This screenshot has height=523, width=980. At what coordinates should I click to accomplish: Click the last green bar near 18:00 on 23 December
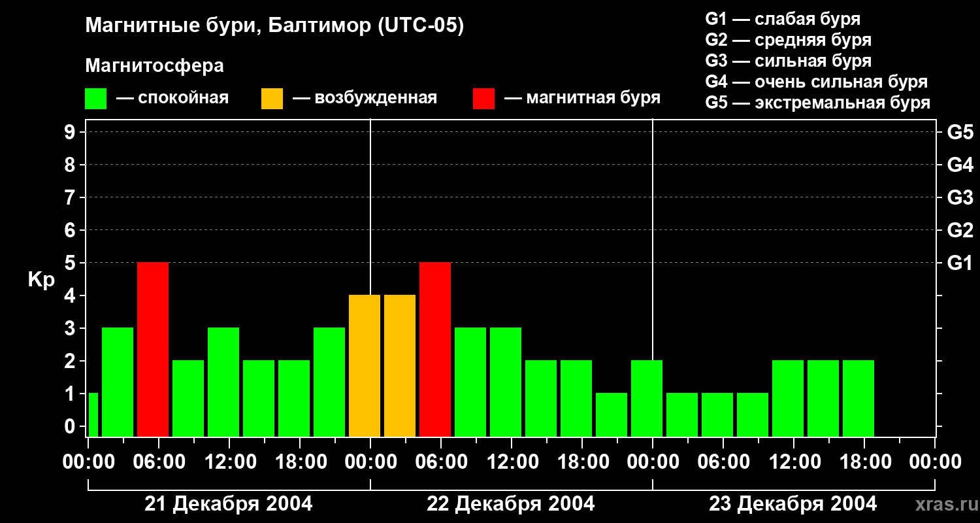tap(858, 399)
